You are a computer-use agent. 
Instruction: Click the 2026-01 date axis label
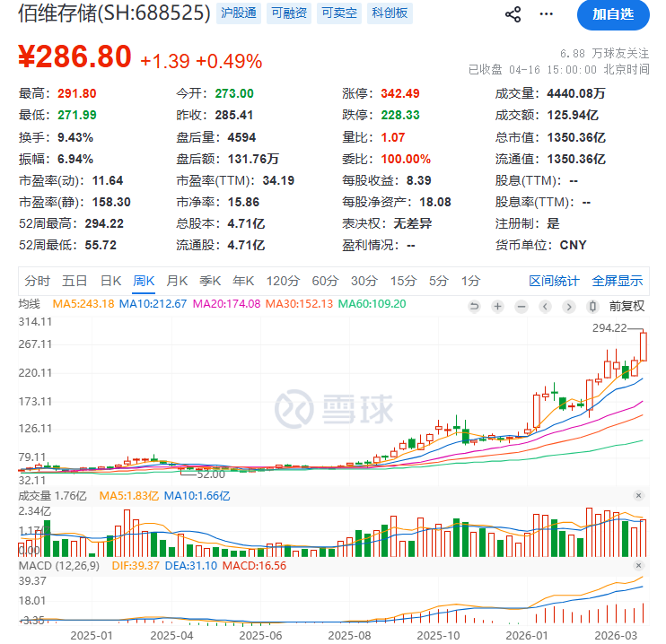click(527, 636)
